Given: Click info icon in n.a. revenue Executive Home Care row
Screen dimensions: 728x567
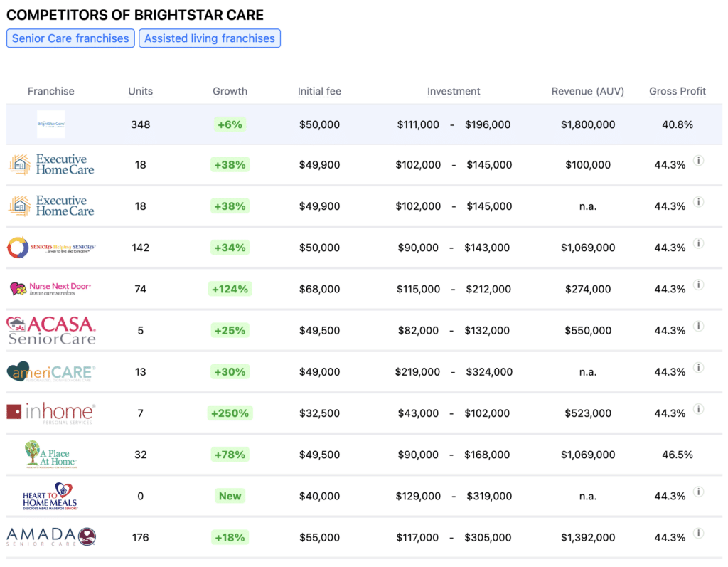Looking at the screenshot, I should pos(698,202).
